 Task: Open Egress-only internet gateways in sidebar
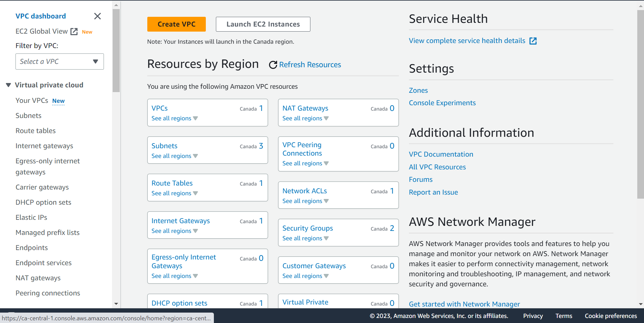tap(48, 166)
